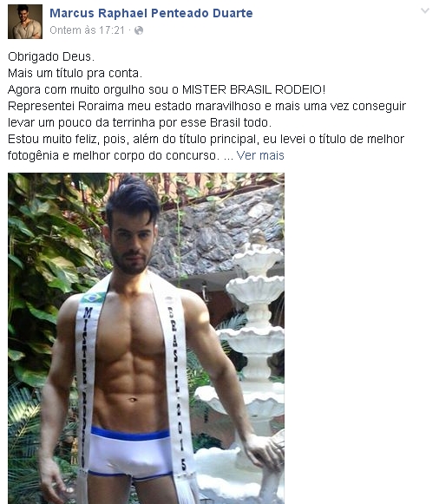Open the post options chevron menu

pyautogui.click(x=425, y=11)
